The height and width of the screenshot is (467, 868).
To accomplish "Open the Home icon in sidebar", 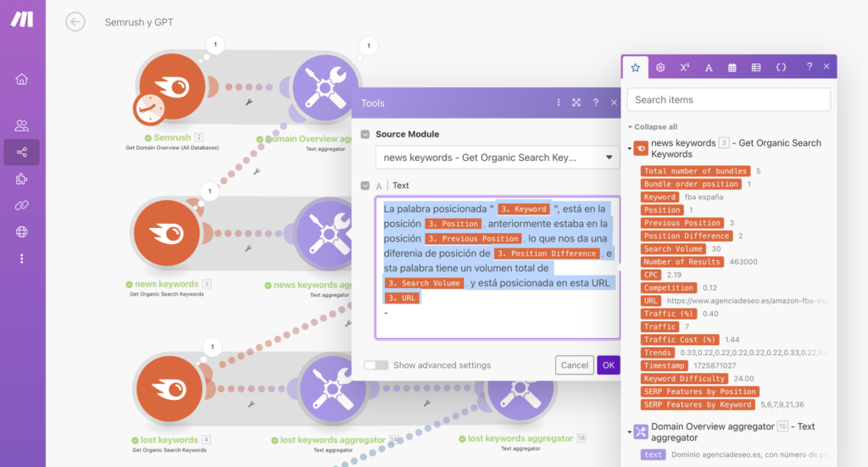I will point(22,79).
